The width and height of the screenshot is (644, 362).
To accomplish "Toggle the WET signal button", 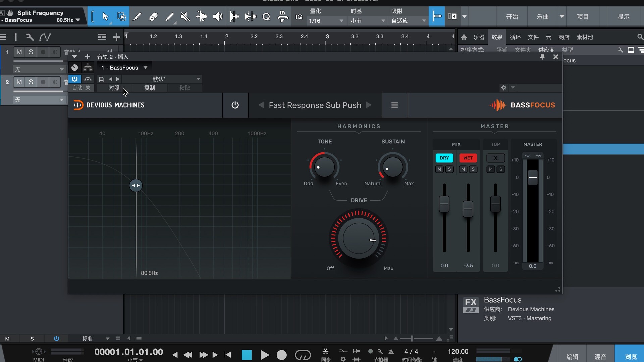I will [x=468, y=158].
